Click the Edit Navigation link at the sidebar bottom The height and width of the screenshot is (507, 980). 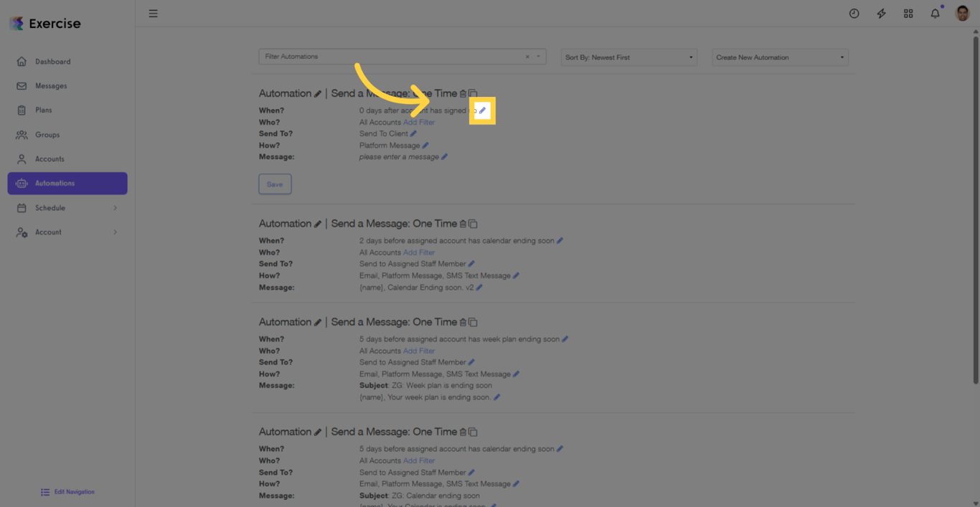click(x=74, y=492)
